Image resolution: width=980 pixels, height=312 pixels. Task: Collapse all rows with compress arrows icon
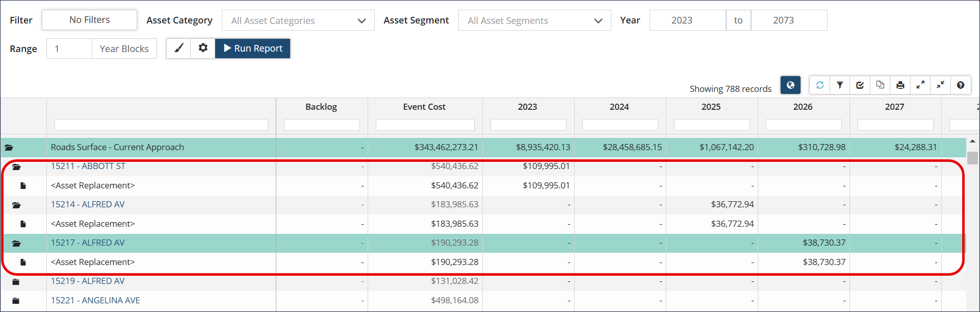940,85
